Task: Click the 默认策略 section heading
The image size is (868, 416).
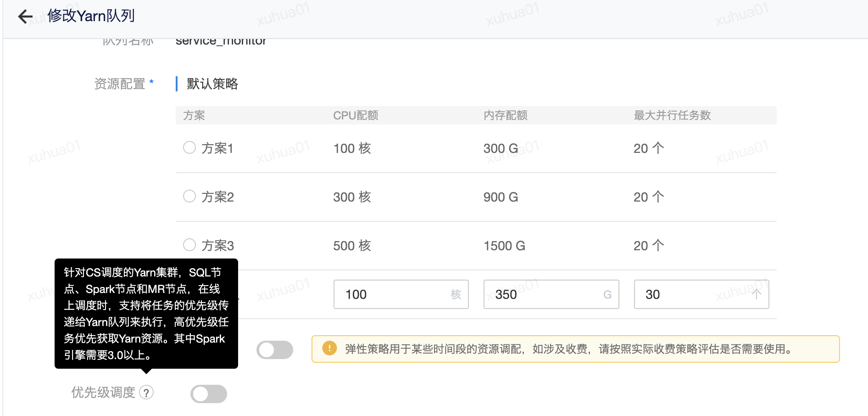Action: point(212,84)
